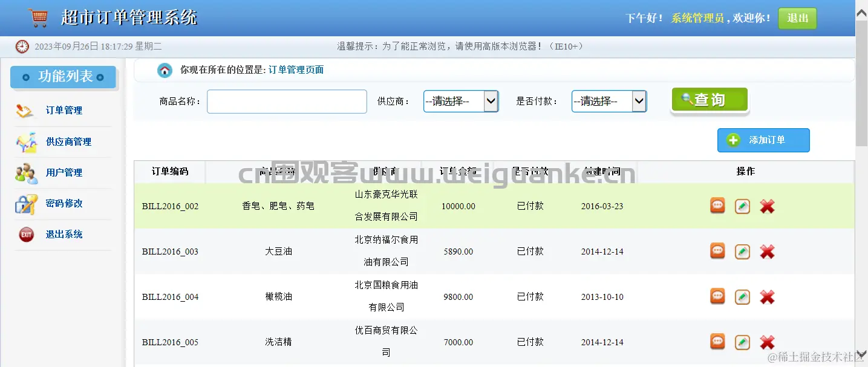Viewport: 868px width, 367px height.
Task: Click supplier 山东豪克华光联合发展有限公司
Action: pos(387,206)
